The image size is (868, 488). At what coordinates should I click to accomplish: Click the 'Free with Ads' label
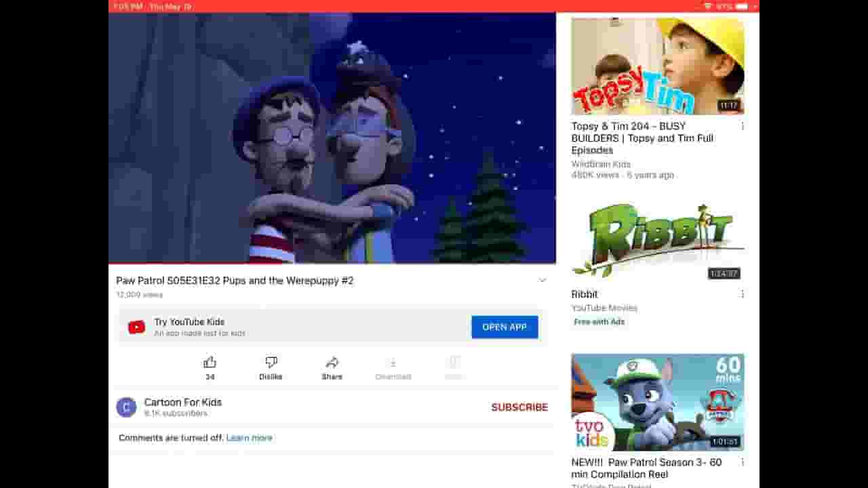[x=599, y=322]
